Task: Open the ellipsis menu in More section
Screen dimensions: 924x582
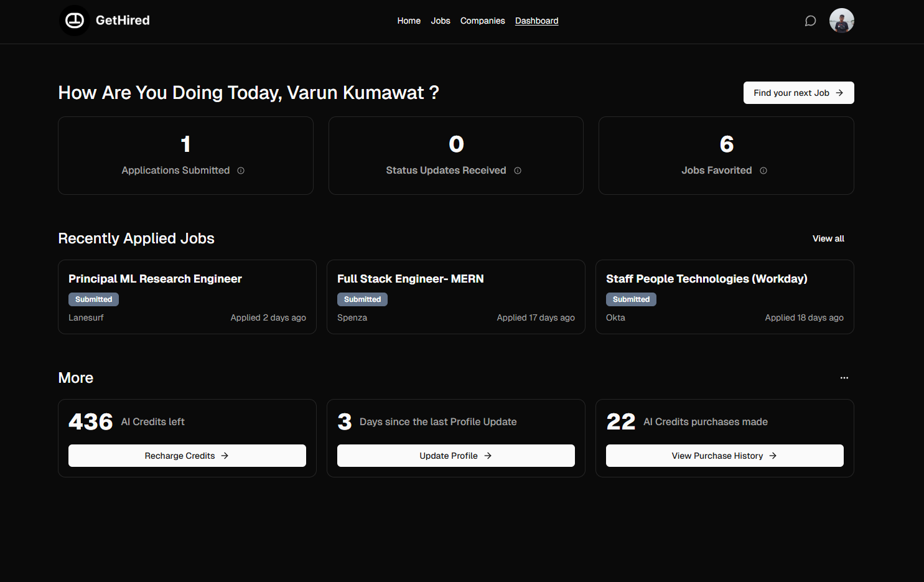Action: (844, 377)
